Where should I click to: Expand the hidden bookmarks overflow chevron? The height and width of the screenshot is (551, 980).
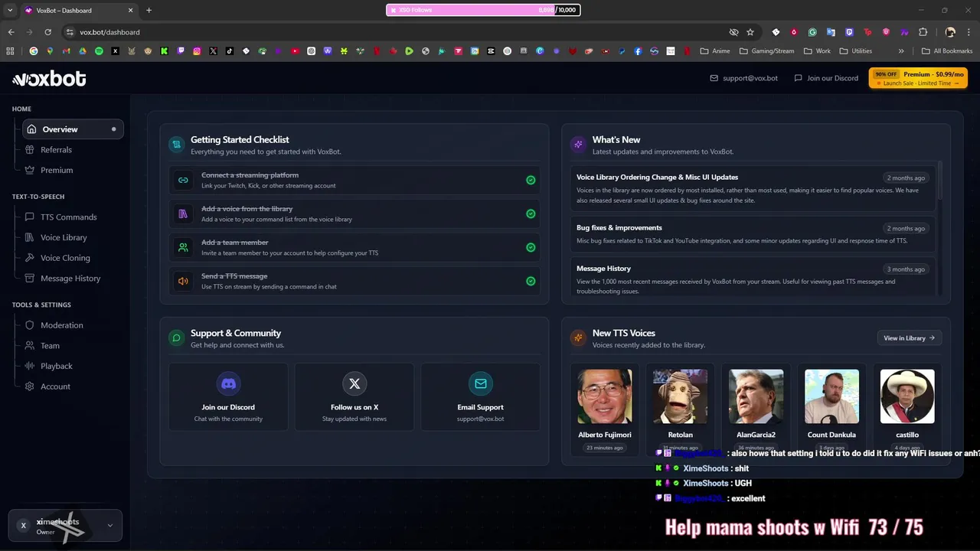(x=901, y=51)
